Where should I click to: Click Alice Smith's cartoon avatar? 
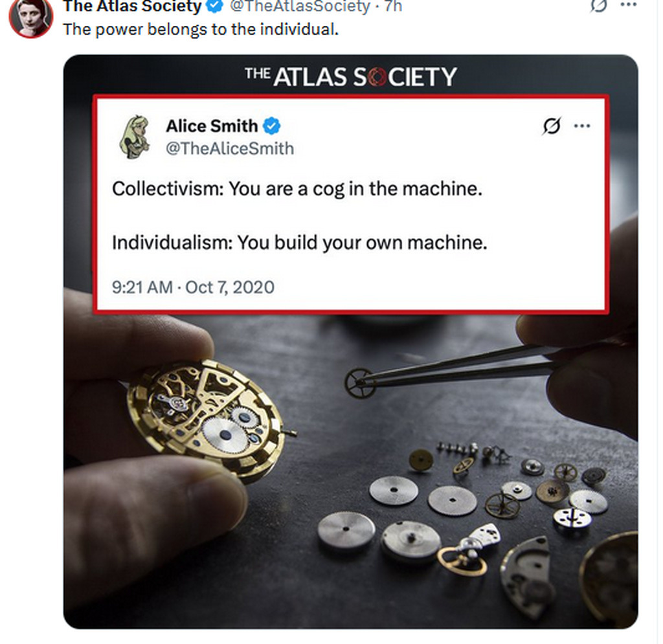tap(135, 137)
